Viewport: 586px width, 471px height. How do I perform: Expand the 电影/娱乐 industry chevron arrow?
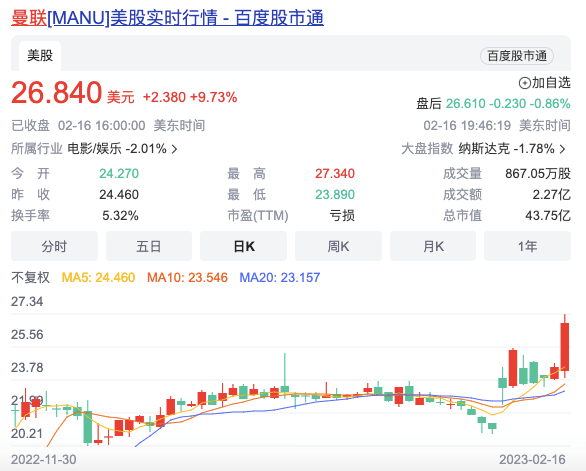point(174,150)
